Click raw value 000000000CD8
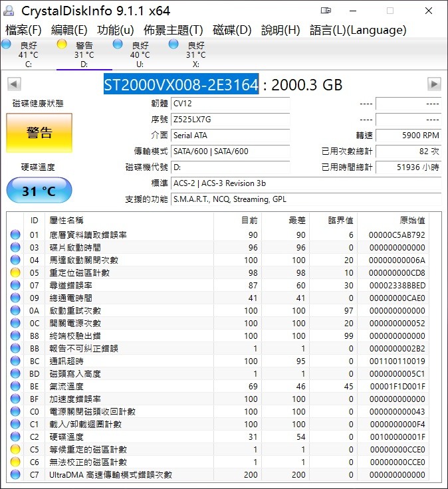 (x=397, y=273)
